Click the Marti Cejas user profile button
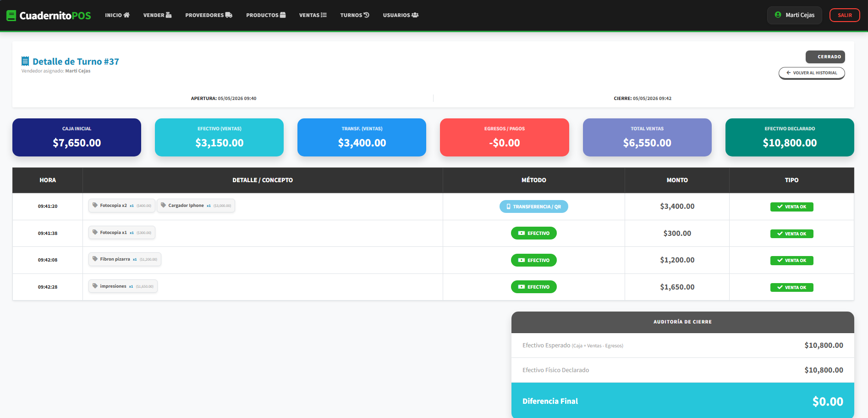868x418 pixels. tap(794, 15)
